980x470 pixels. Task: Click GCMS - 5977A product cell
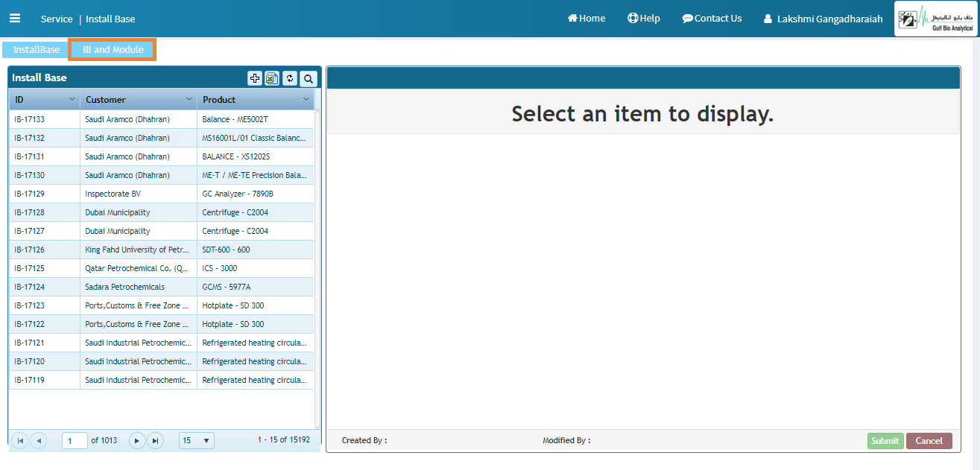tap(256, 287)
